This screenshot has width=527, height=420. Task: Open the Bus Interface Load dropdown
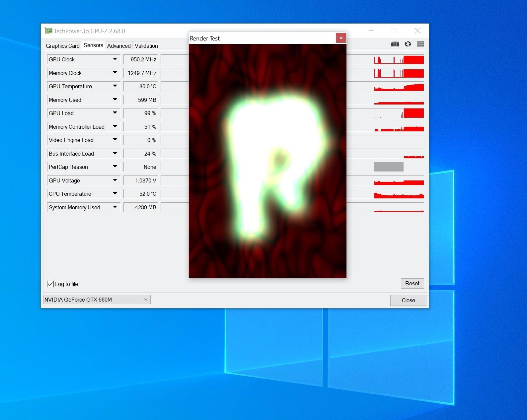115,154
